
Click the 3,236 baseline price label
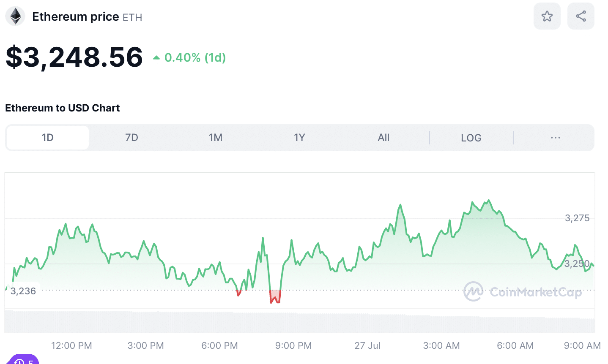[23, 291]
